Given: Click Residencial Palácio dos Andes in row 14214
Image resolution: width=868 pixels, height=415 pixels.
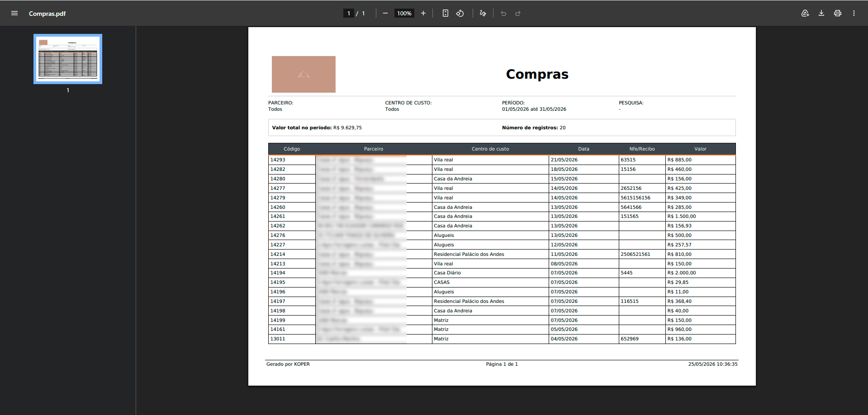Looking at the screenshot, I should (x=469, y=255).
